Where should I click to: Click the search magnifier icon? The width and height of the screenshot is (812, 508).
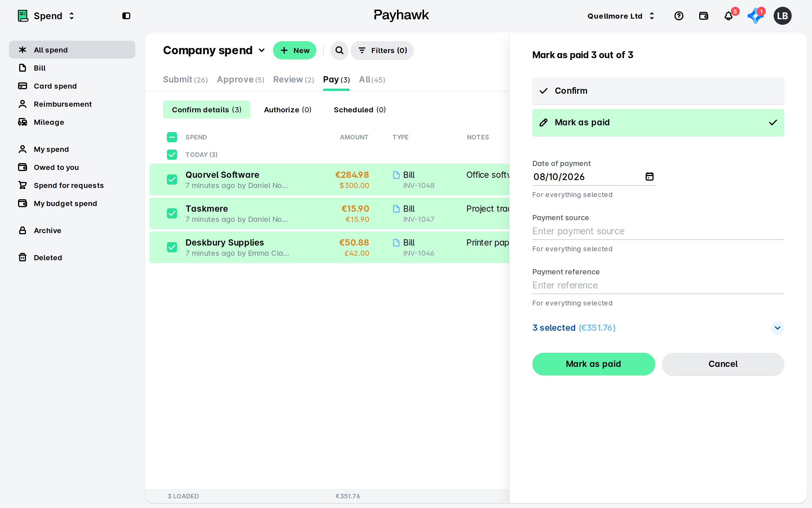tap(339, 51)
